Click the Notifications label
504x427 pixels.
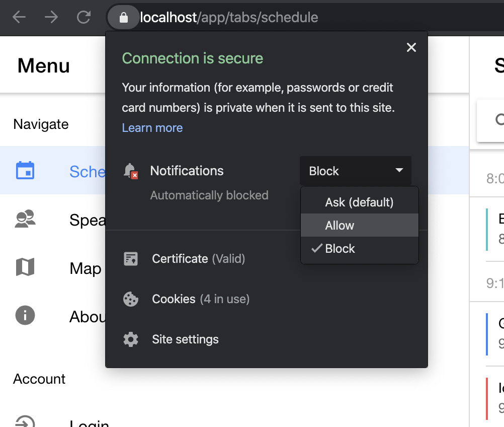pos(187,171)
